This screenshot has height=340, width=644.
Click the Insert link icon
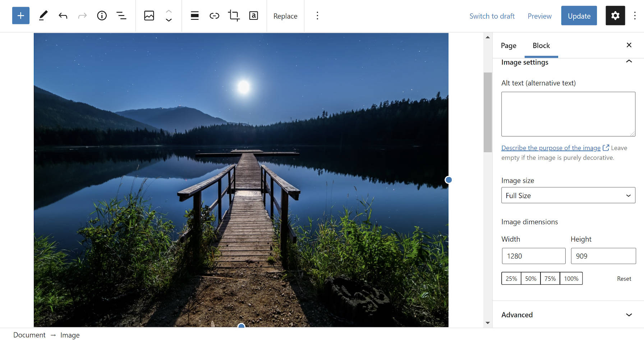click(x=214, y=16)
